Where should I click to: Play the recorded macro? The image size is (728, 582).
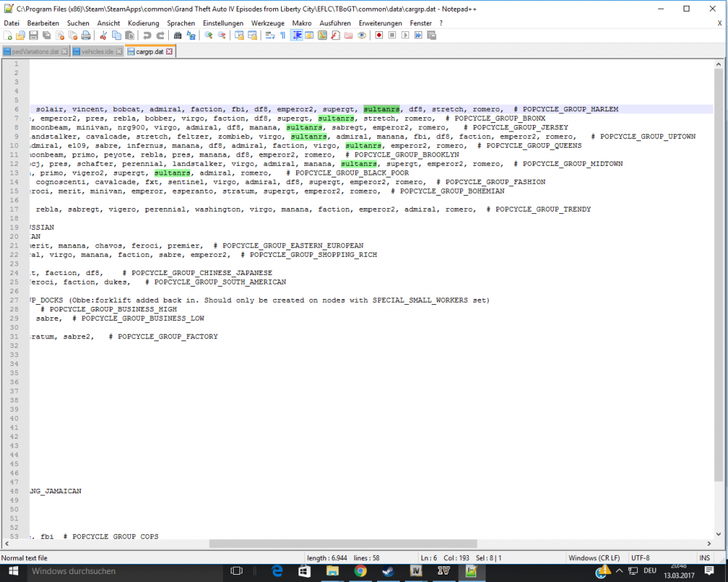coord(406,35)
